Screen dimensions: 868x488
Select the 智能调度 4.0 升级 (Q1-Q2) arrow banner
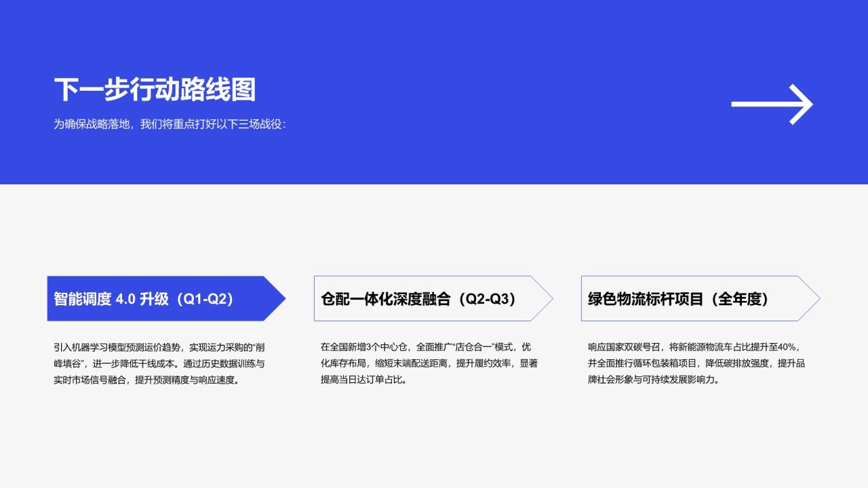pos(166,298)
